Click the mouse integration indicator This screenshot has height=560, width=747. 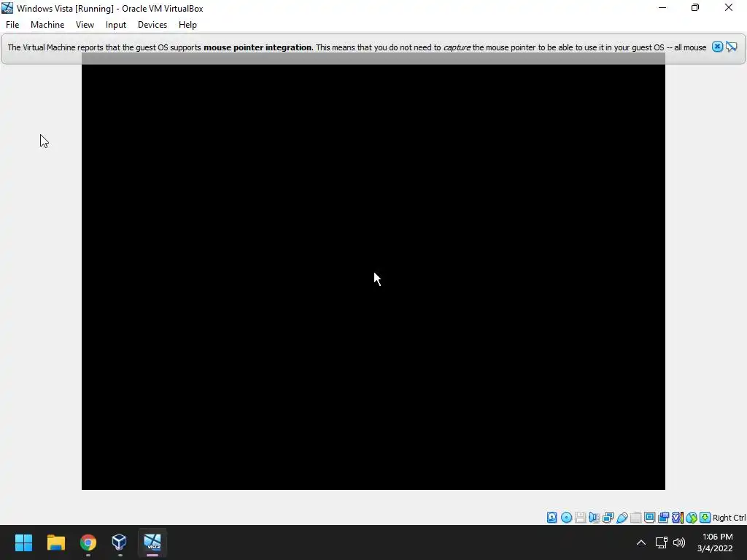coord(692,518)
